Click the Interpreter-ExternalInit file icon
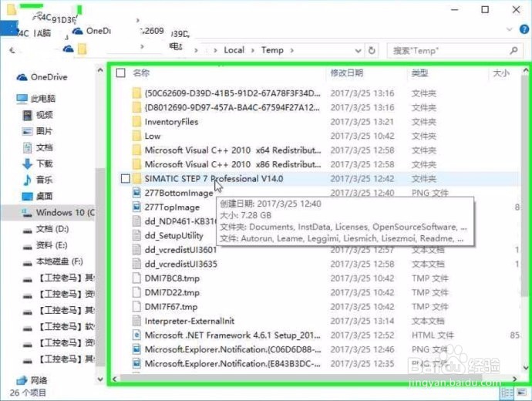This screenshot has height=401, width=532. [x=136, y=321]
